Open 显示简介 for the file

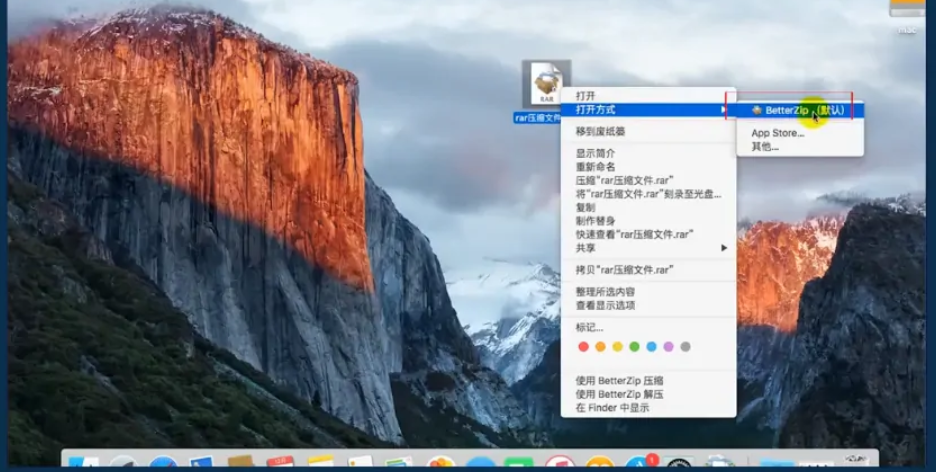click(x=595, y=153)
